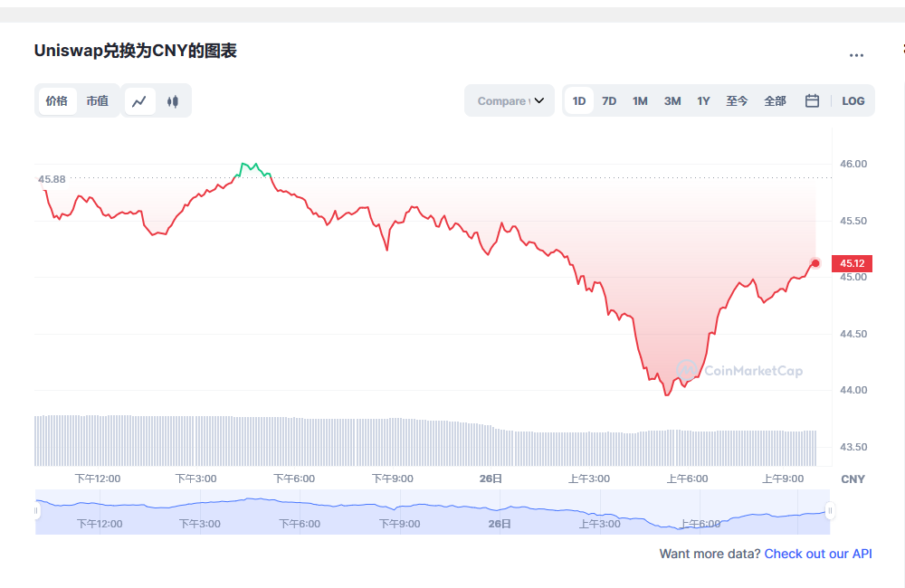Select the 市值 (market cap) tab
The height and width of the screenshot is (588, 905).
click(x=98, y=101)
